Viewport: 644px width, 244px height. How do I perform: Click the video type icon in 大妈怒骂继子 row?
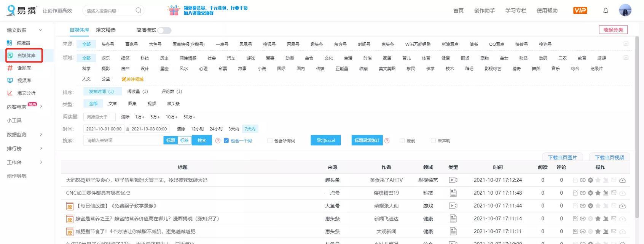pyautogui.click(x=453, y=180)
